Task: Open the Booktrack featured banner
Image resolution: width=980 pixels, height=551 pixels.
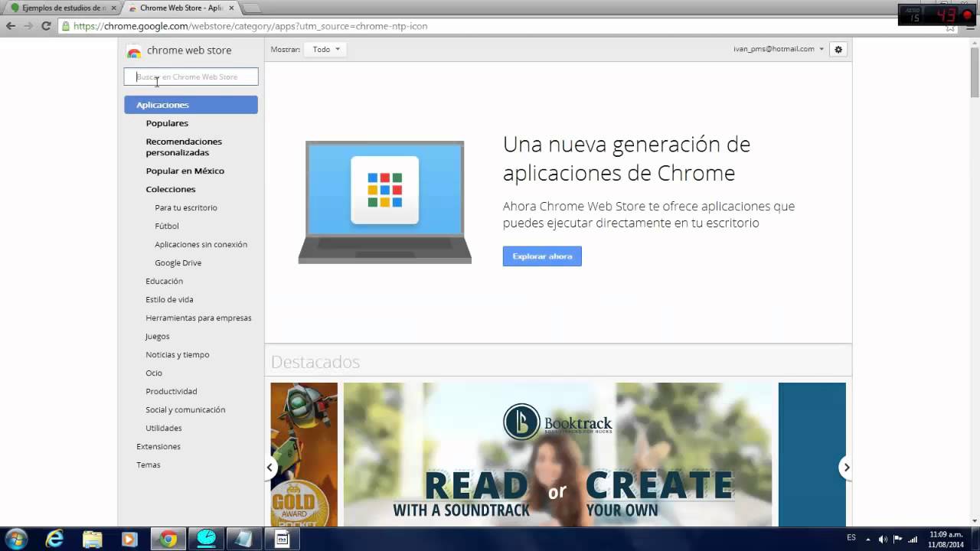Action: (x=557, y=455)
